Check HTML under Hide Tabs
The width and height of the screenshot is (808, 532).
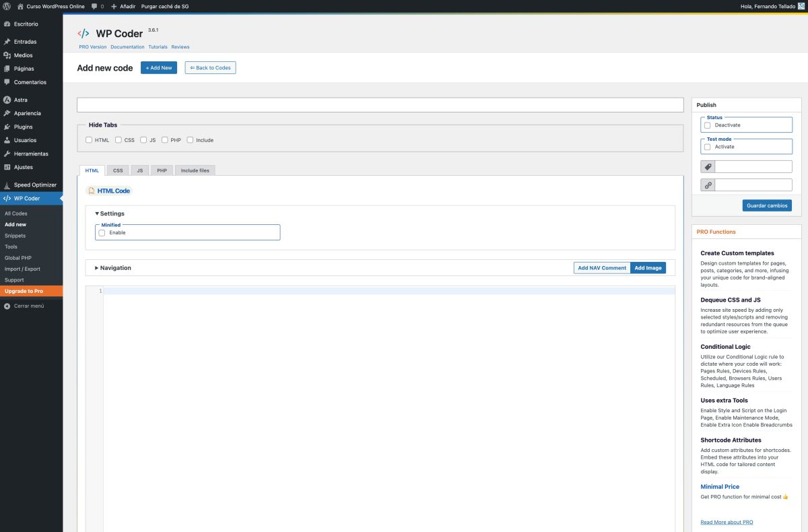pyautogui.click(x=89, y=139)
